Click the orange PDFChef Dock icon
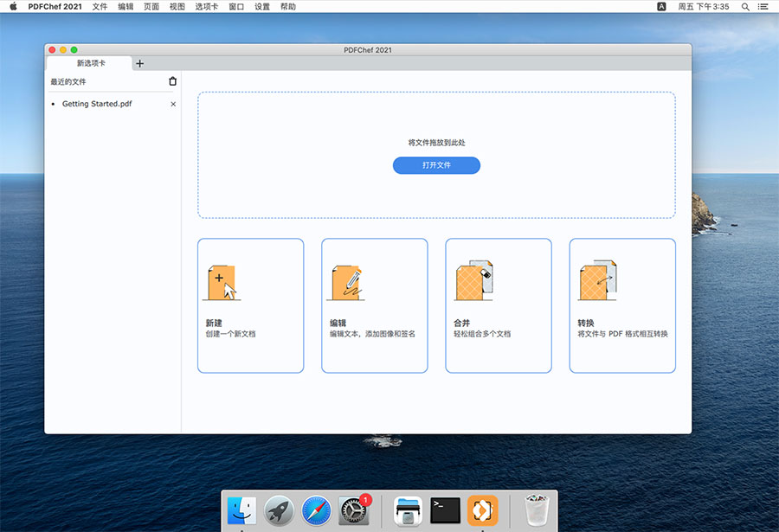 tap(482, 510)
